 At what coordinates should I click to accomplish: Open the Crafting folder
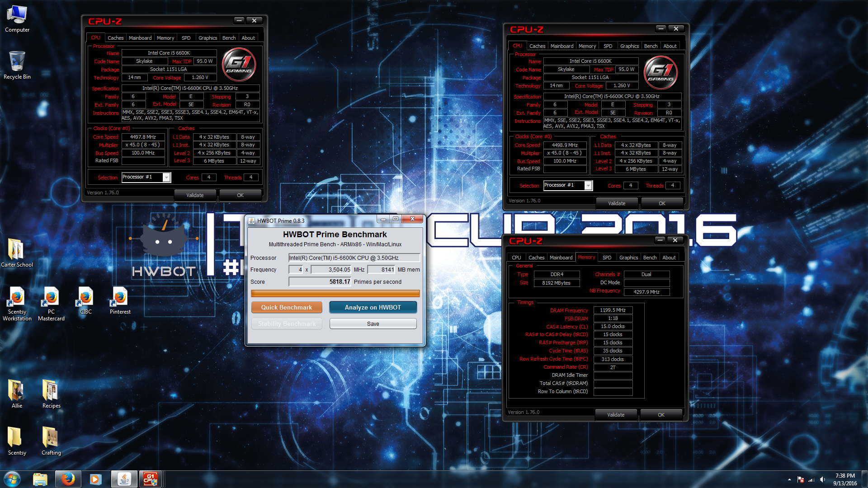point(51,441)
